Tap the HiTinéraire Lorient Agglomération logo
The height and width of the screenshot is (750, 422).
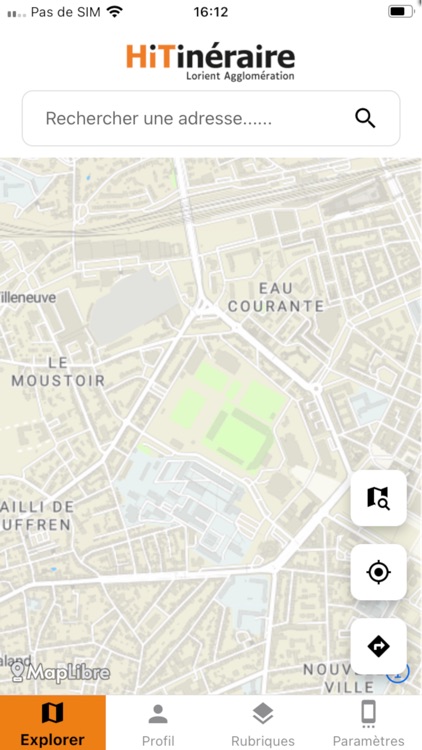coord(211,62)
